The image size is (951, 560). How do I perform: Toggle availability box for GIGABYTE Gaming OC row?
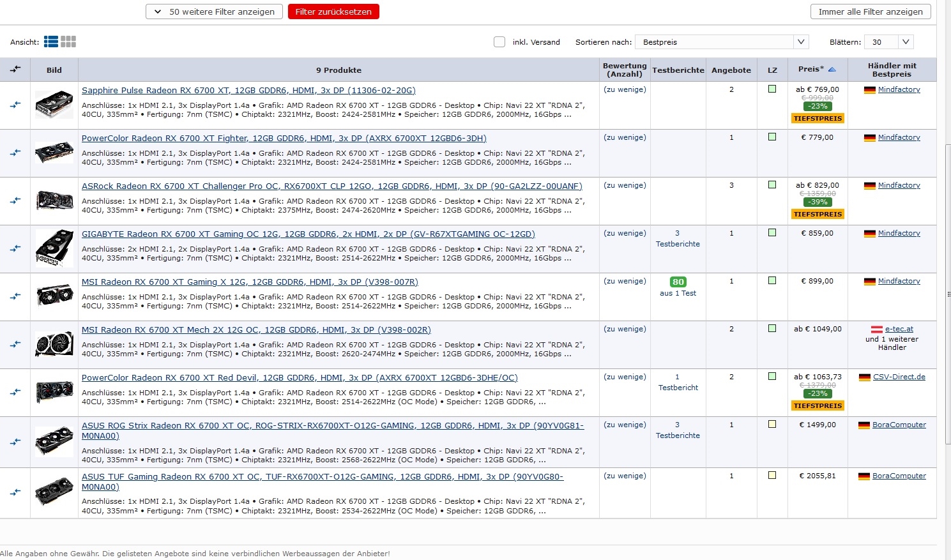772,233
